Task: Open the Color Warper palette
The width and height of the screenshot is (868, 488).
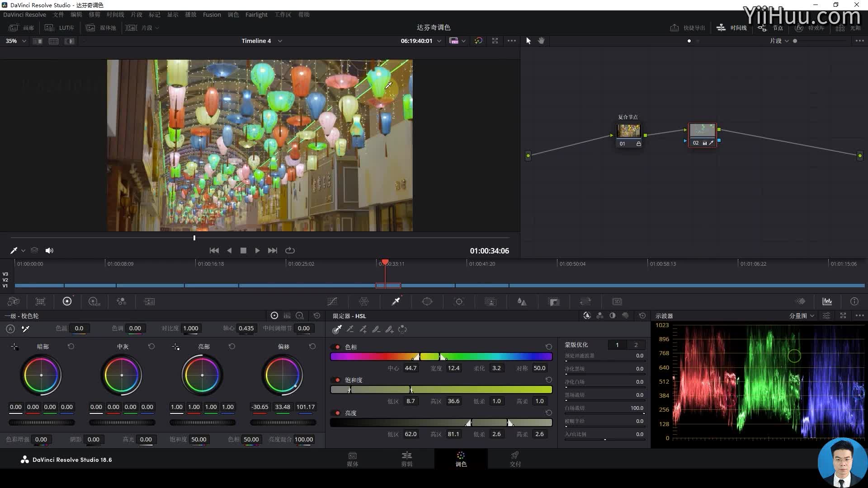Action: pyautogui.click(x=364, y=301)
